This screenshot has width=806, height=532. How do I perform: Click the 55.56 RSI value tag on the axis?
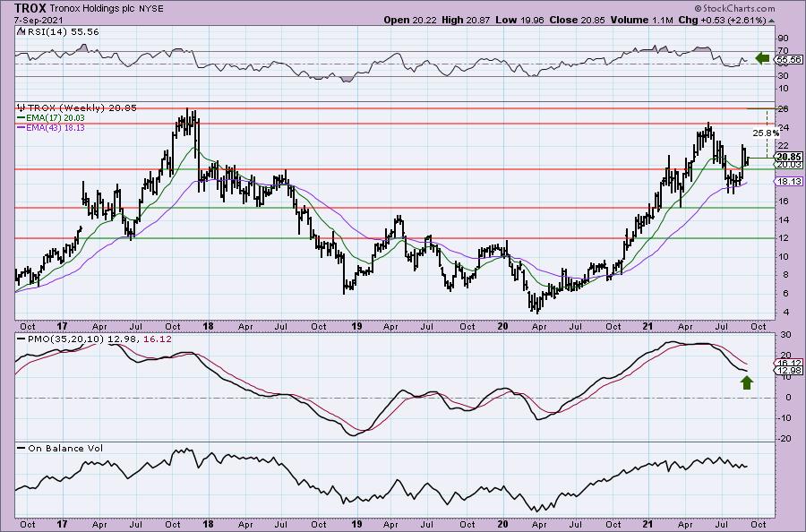pos(789,60)
